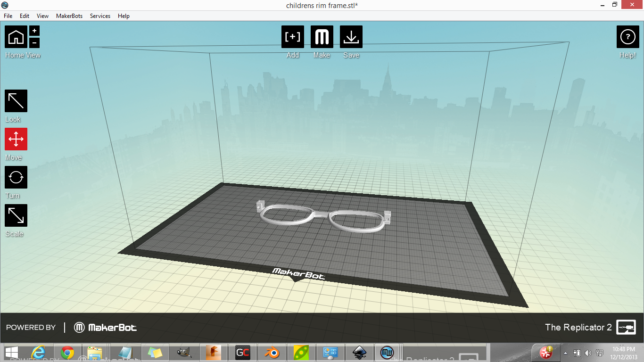Click the volume speaker tray icon
Image resolution: width=644 pixels, height=362 pixels.
point(588,353)
